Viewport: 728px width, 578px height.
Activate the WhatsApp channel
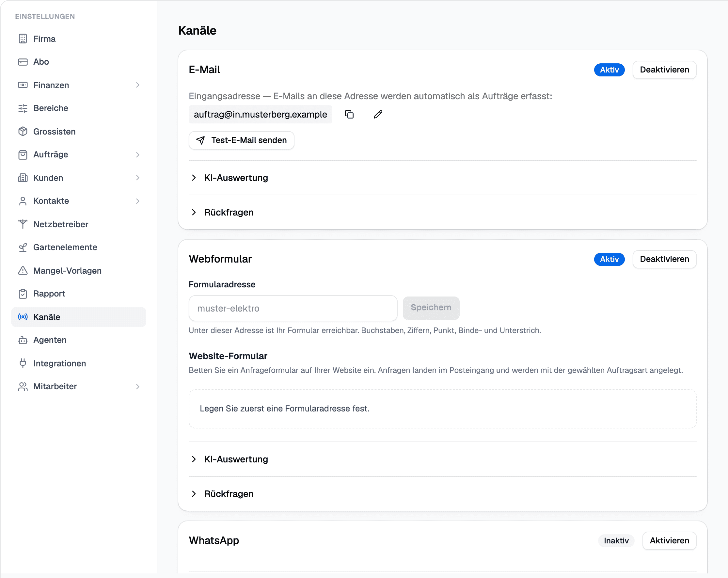point(669,540)
